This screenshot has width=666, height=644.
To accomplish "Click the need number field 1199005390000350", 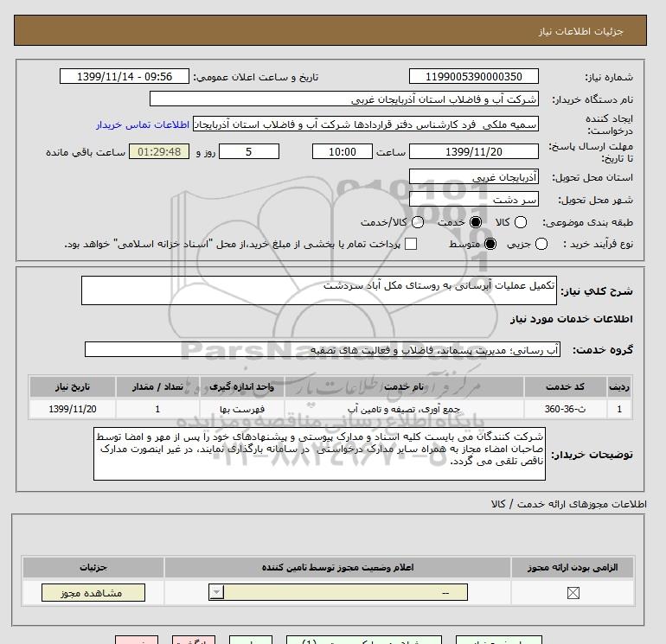I will (x=474, y=77).
